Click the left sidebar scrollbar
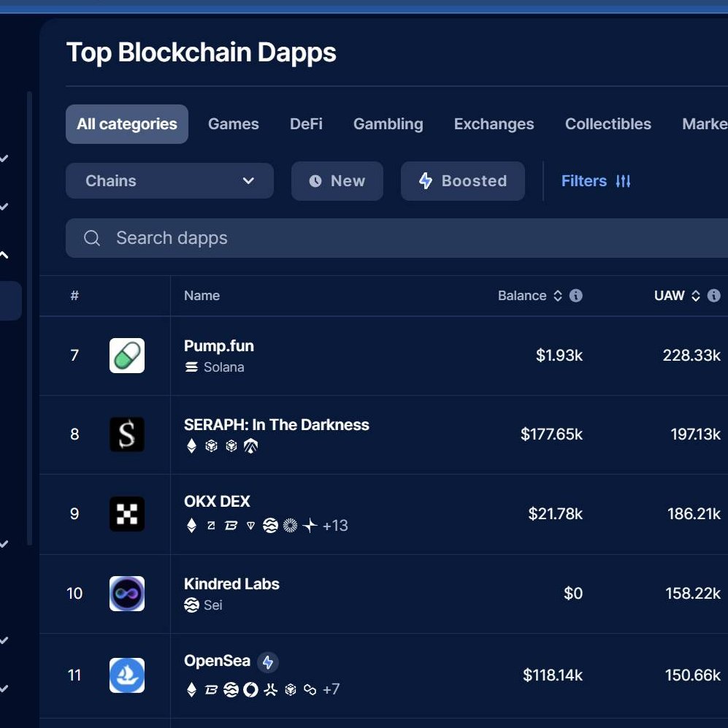 tap(30, 318)
